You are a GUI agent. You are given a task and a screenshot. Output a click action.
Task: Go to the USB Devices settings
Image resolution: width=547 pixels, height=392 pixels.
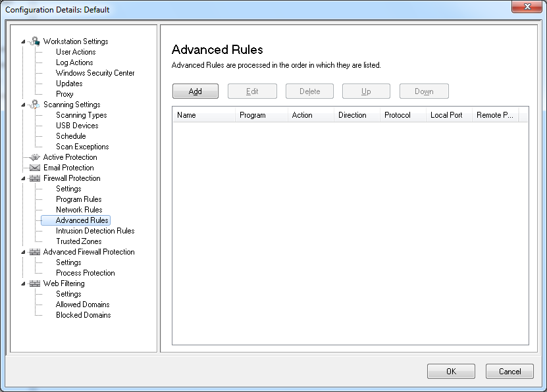tap(77, 126)
